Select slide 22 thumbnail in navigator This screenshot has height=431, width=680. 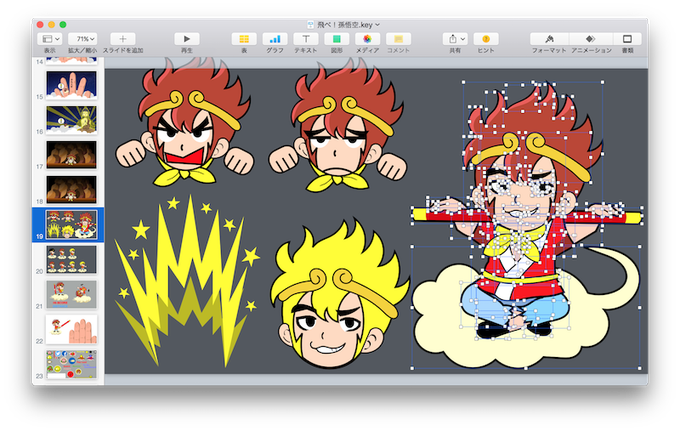[x=72, y=330]
